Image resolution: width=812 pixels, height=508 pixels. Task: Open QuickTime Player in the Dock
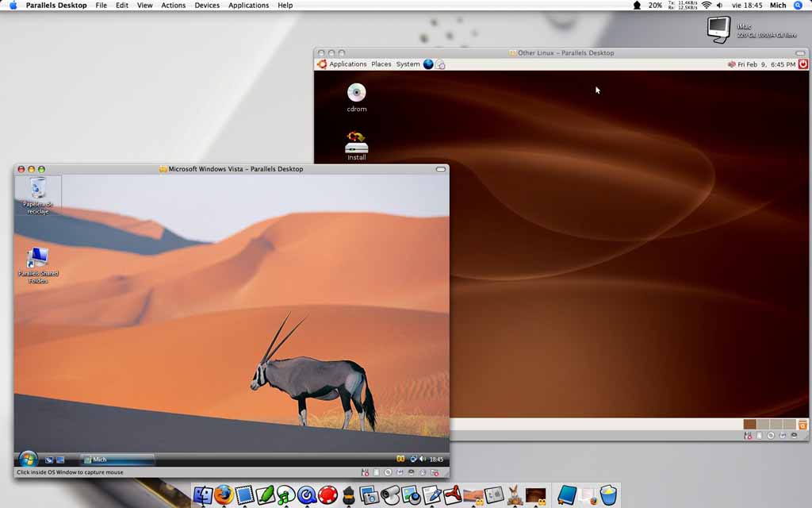click(307, 495)
